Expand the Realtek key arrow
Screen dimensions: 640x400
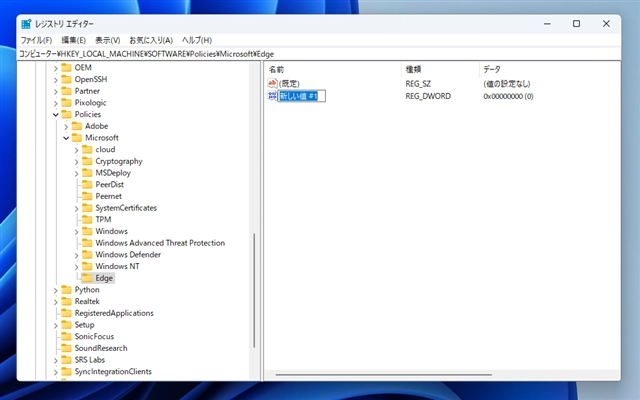coord(56,302)
